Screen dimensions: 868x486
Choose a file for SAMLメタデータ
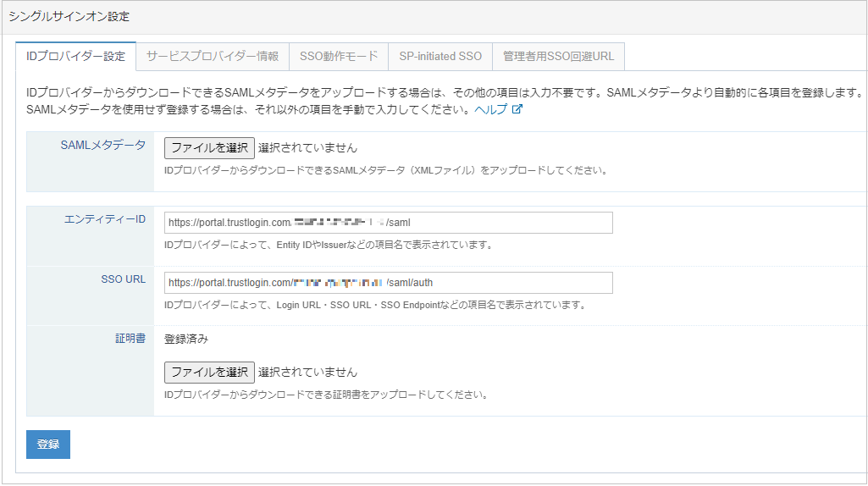point(209,148)
